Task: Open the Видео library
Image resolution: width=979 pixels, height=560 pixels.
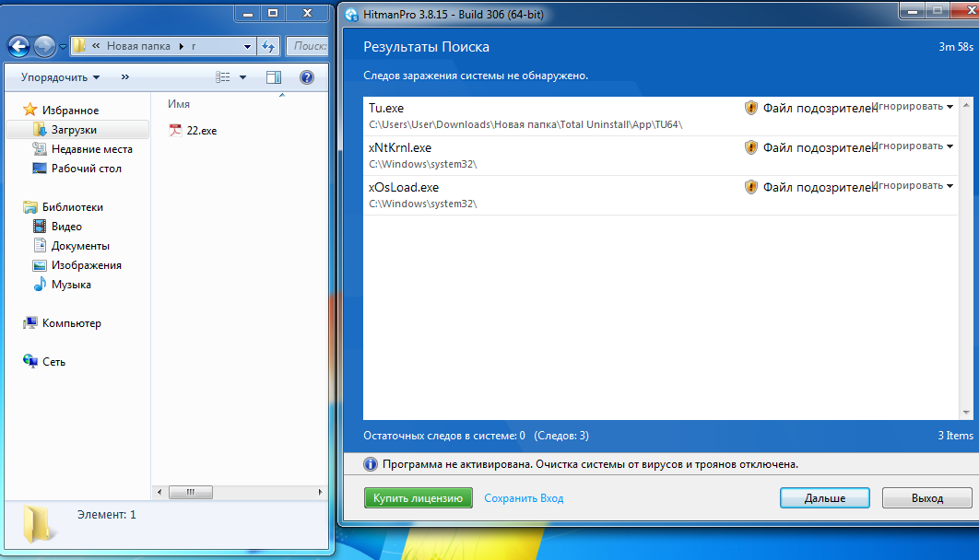Action: click(x=66, y=227)
